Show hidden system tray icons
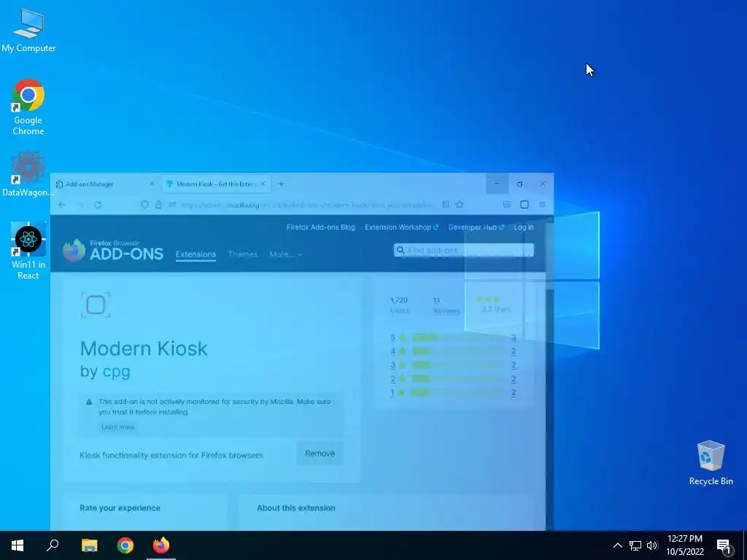Image resolution: width=747 pixels, height=560 pixels. coord(617,545)
